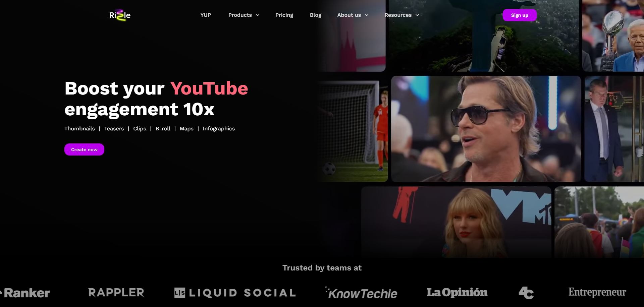Open the soccer goal thumbnail
Screen dimensions: 644x307
coord(352,131)
